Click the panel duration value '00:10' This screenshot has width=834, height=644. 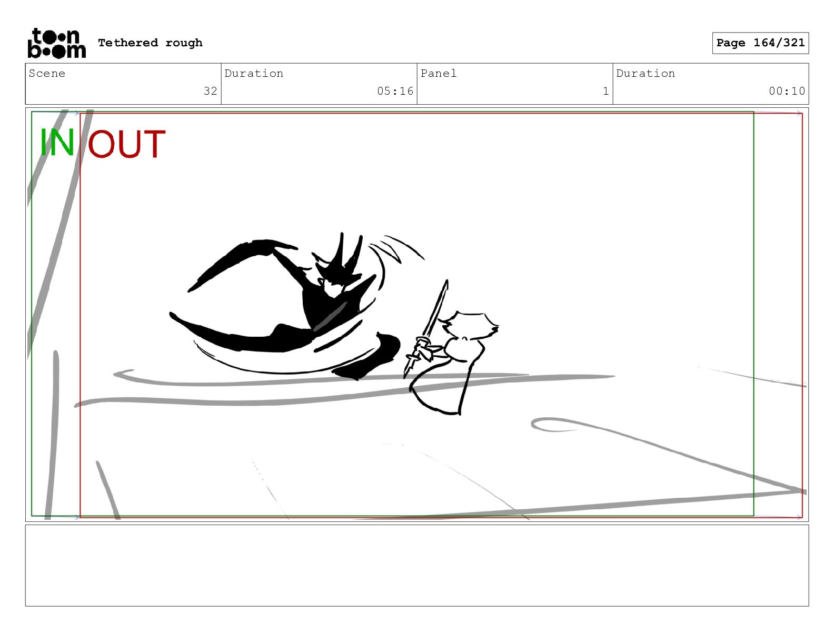click(x=787, y=91)
